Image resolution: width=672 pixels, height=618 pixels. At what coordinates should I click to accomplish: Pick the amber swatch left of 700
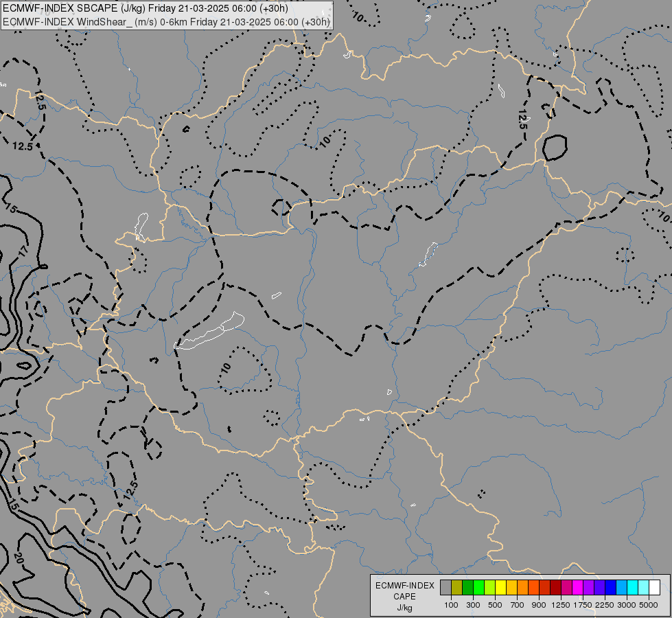(511, 587)
